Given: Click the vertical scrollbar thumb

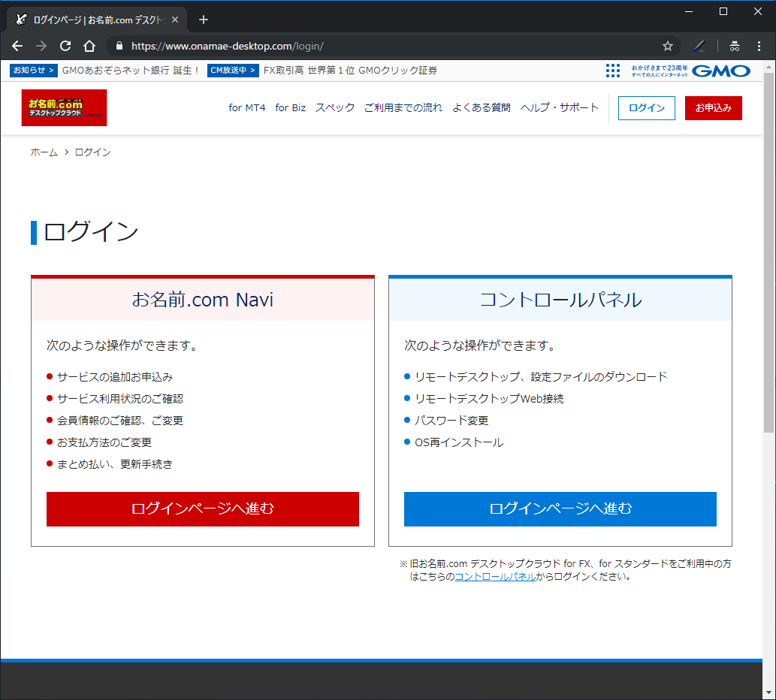Looking at the screenshot, I should click(x=768, y=252).
